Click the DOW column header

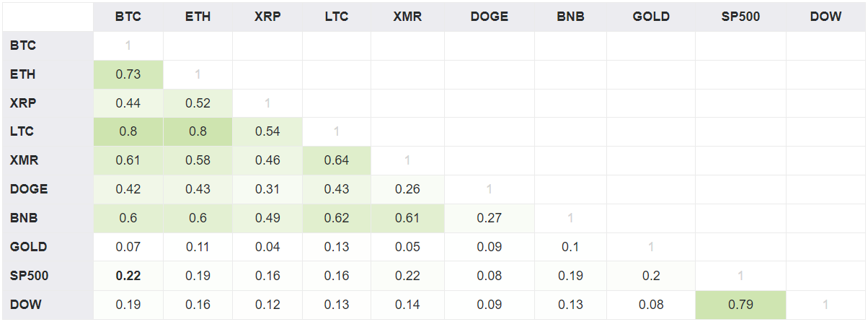pyautogui.click(x=825, y=17)
